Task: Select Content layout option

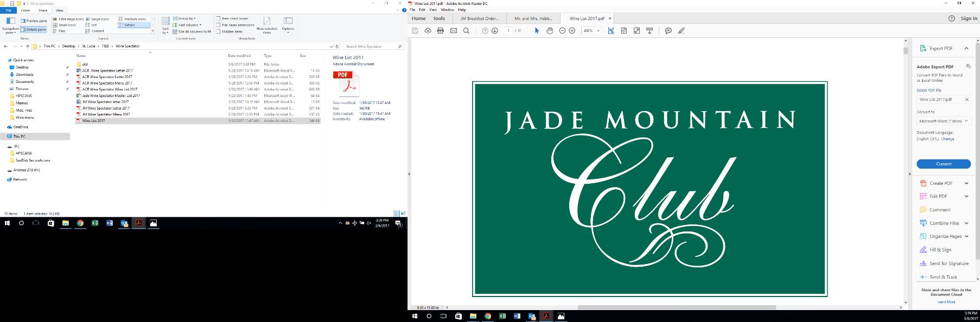Action: pos(95,31)
